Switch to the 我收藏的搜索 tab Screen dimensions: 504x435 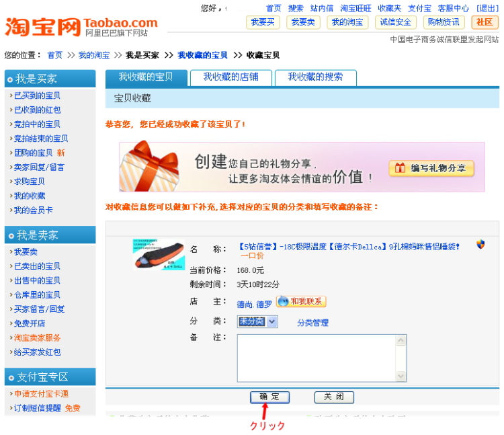[x=315, y=77]
